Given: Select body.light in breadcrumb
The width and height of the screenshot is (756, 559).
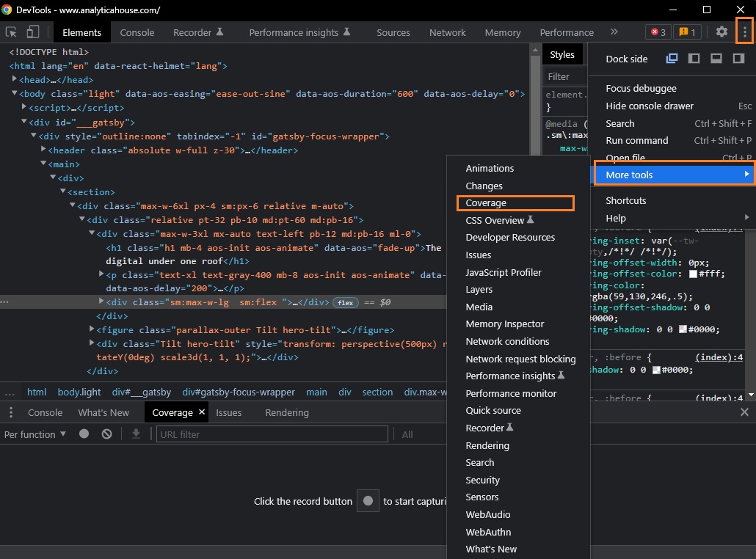Looking at the screenshot, I should point(79,392).
